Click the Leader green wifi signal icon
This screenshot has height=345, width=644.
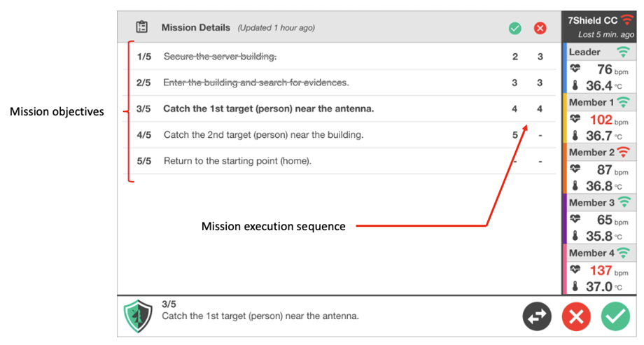(x=623, y=52)
